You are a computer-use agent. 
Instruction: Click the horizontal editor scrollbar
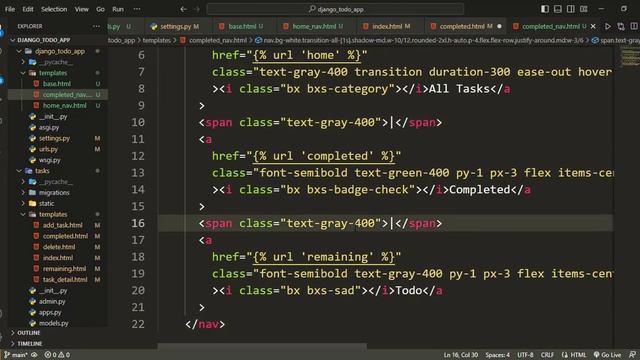pyautogui.click(x=262, y=346)
